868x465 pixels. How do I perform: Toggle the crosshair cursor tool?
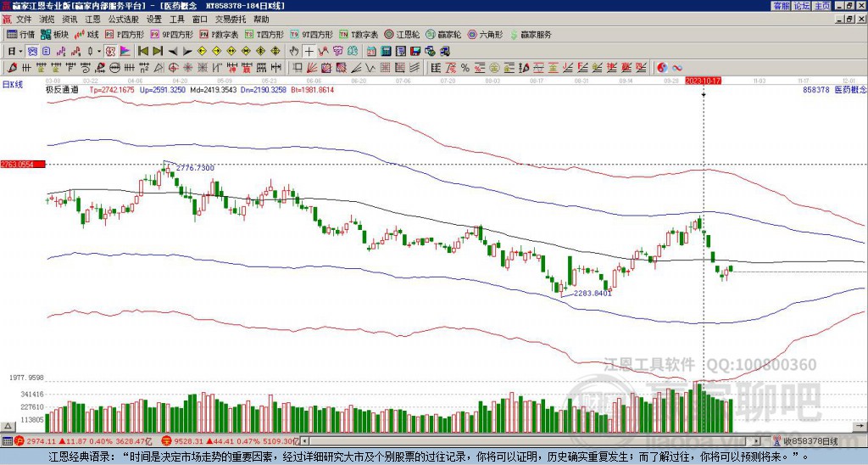pyautogui.click(x=309, y=51)
